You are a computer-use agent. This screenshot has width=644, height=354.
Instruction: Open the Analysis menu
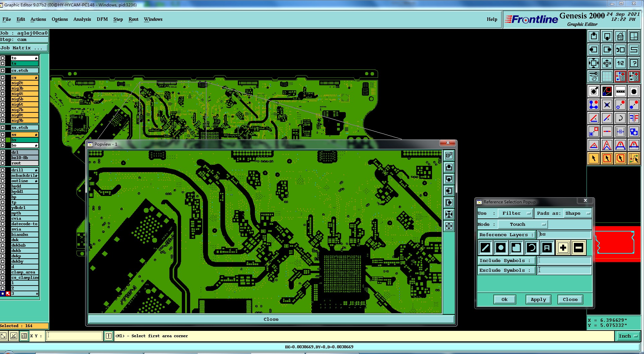[x=82, y=19]
